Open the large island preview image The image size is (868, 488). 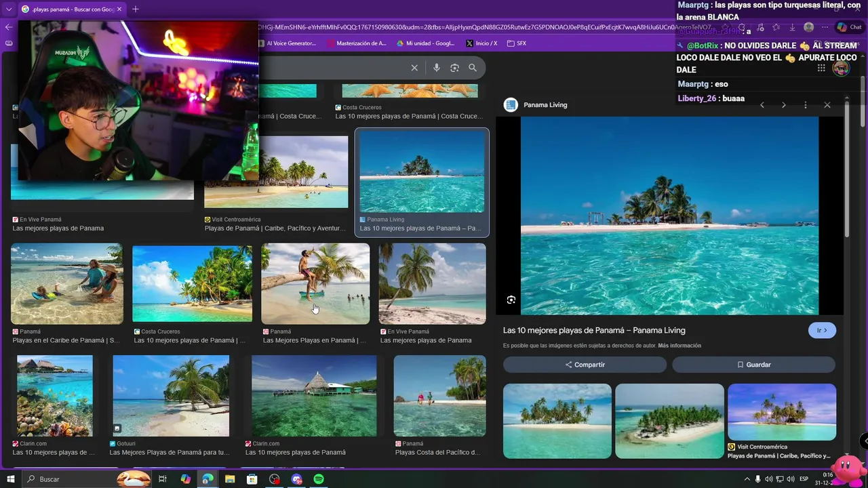pyautogui.click(x=669, y=216)
